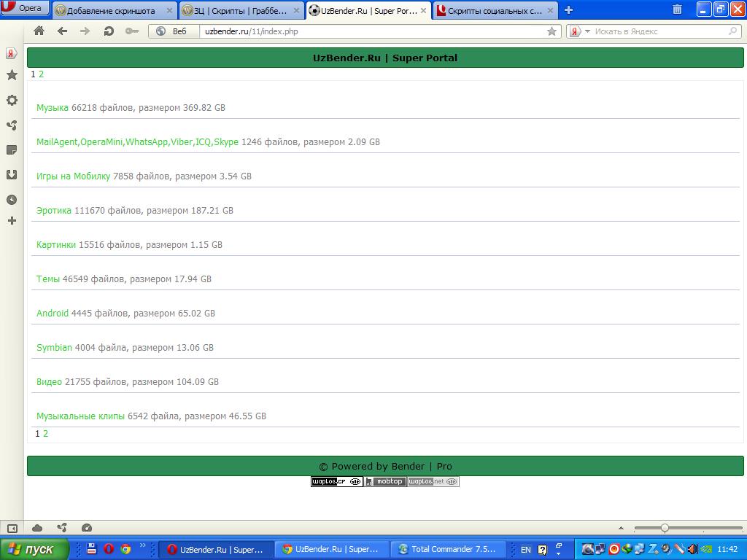This screenshot has height=560, width=747.
Task: Go to page 2 in bottom pagination
Action: [46, 433]
